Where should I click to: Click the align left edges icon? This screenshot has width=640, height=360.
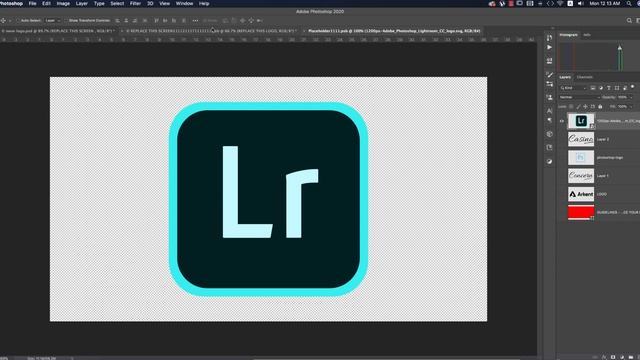pyautogui.click(x=118, y=20)
